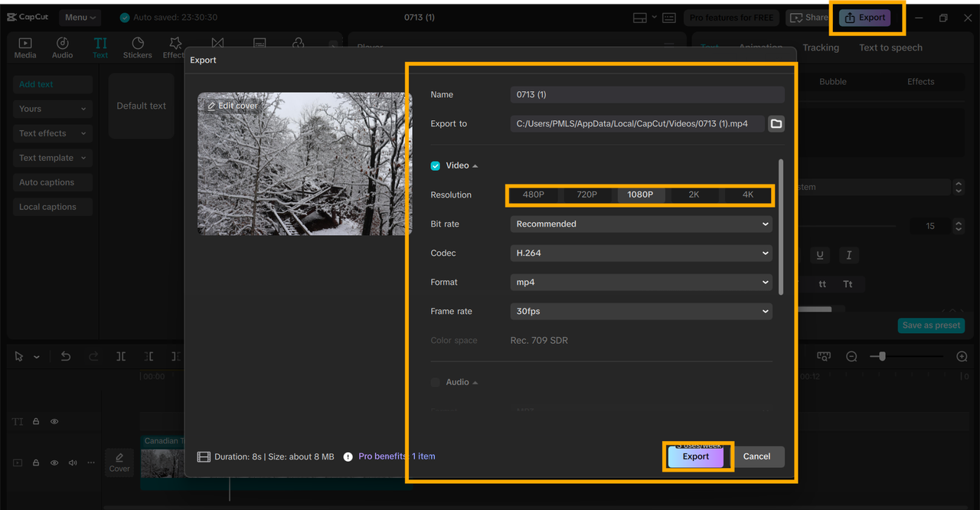The width and height of the screenshot is (980, 510).
Task: Open the Frame rate 30fps dropdown
Action: 641,312
